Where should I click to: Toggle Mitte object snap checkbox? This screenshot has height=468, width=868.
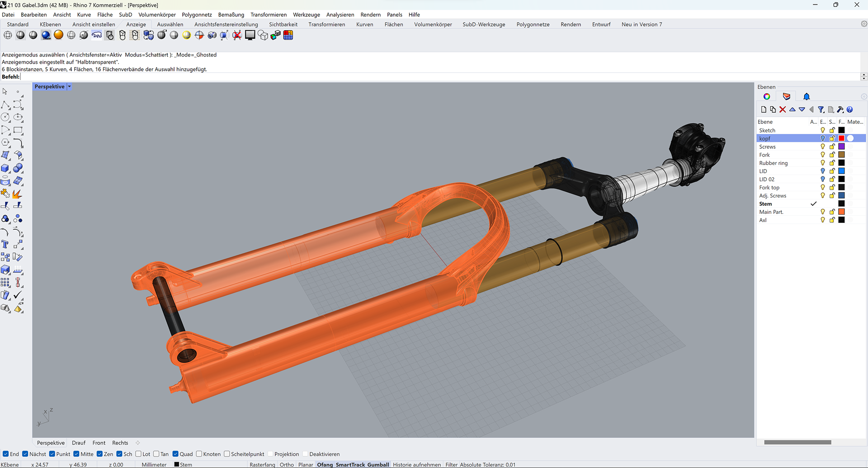[76, 454]
